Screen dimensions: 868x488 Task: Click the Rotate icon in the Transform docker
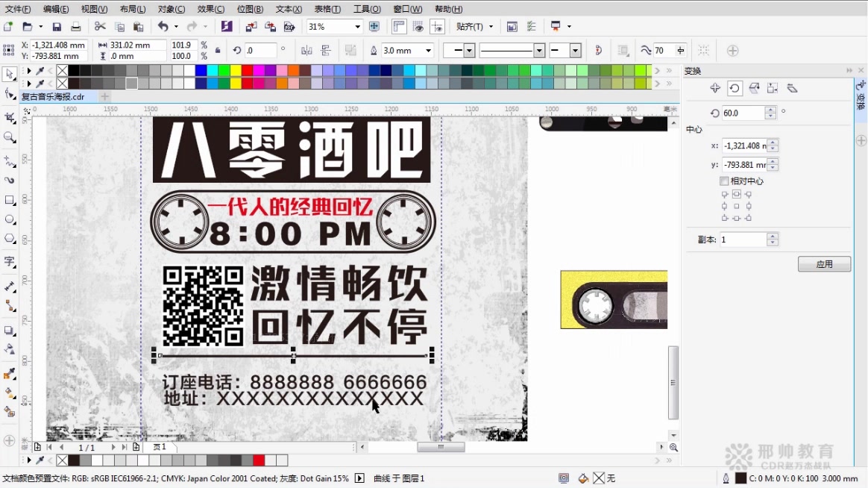point(734,88)
